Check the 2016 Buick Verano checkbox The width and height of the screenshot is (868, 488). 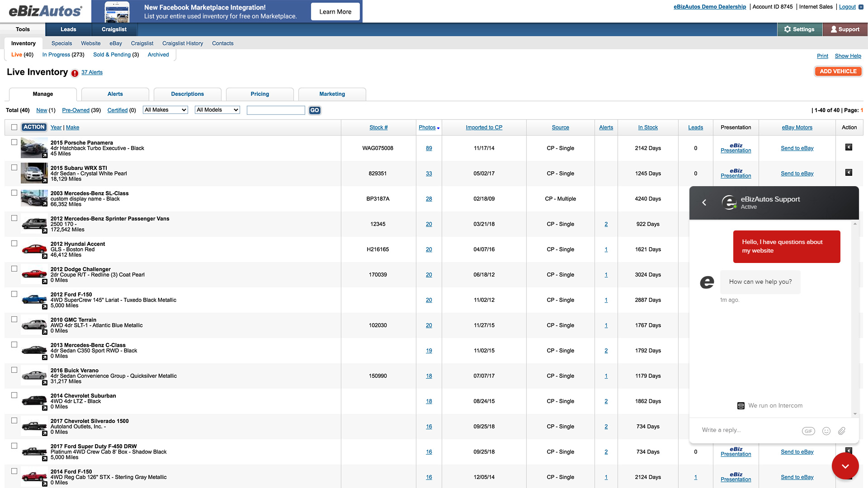(14, 370)
